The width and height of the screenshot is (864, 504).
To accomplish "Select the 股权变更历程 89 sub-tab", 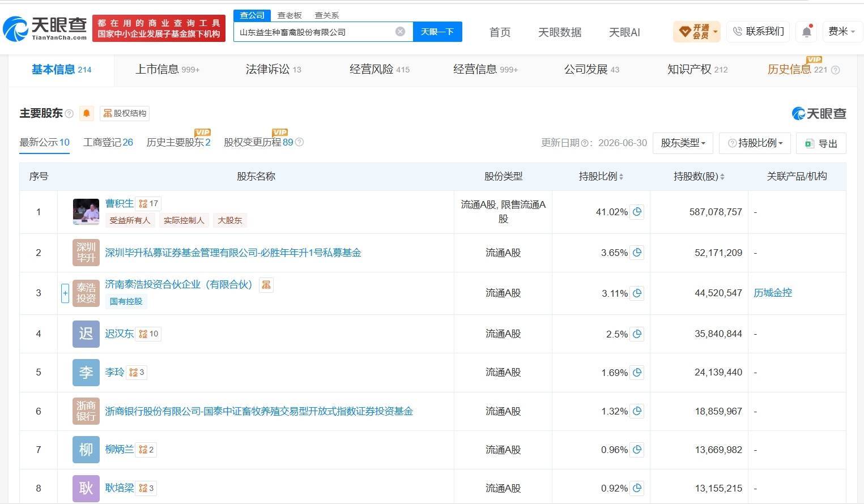I will click(258, 142).
